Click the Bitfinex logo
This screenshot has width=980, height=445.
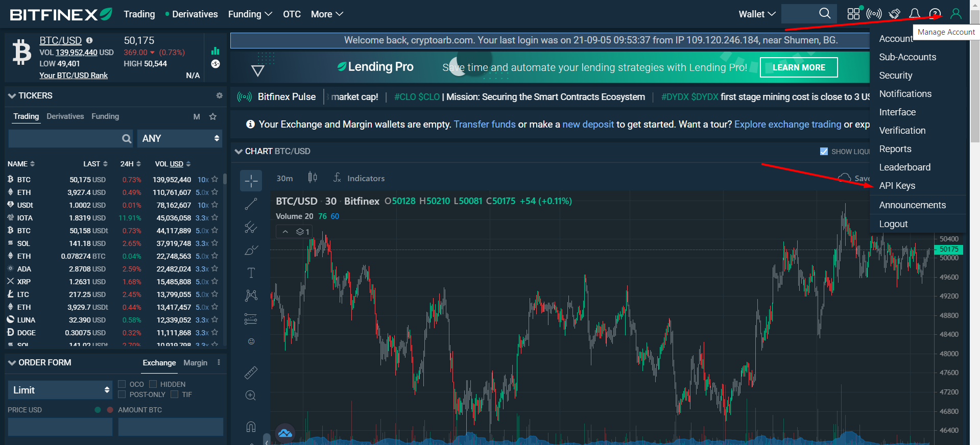61,14
